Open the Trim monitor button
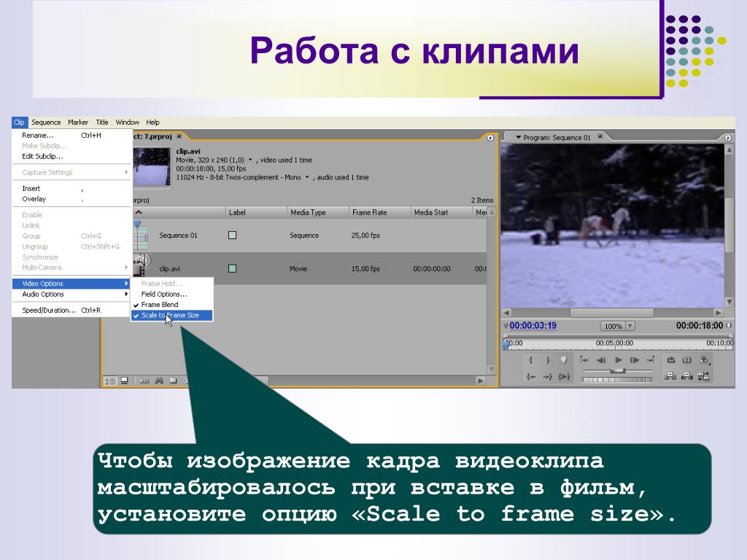The image size is (747, 560). click(x=704, y=376)
